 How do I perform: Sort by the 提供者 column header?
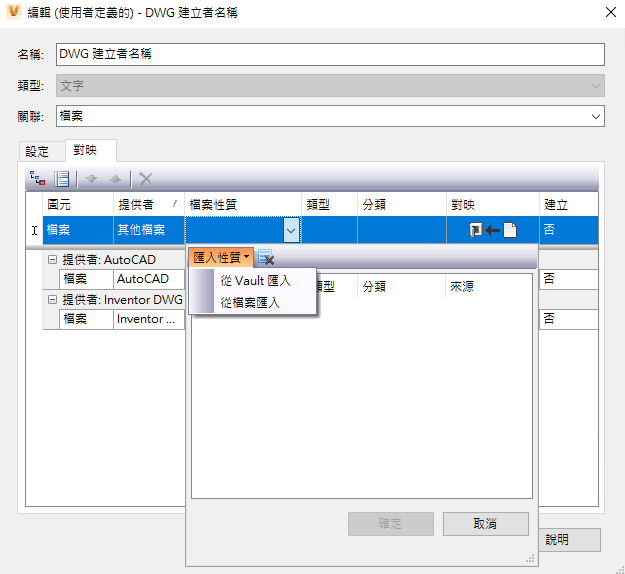149,204
